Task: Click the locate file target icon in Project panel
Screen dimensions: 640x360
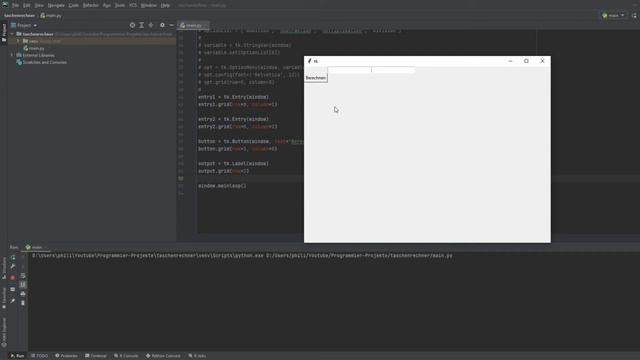Action: (132, 25)
